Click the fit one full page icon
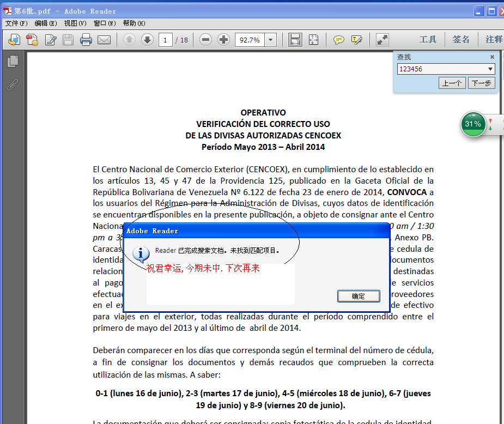 [x=313, y=40]
